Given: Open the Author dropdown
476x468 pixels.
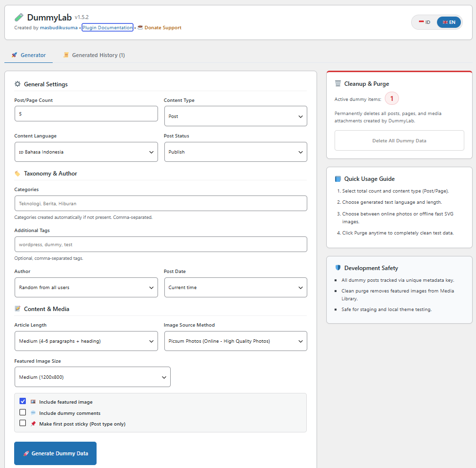Looking at the screenshot, I should (86, 288).
